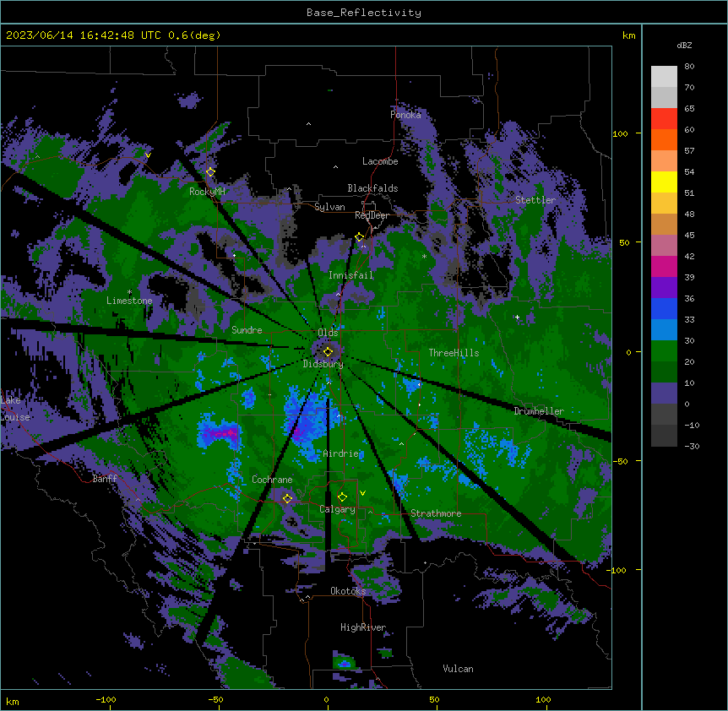Click the Okotoks label

point(348,591)
